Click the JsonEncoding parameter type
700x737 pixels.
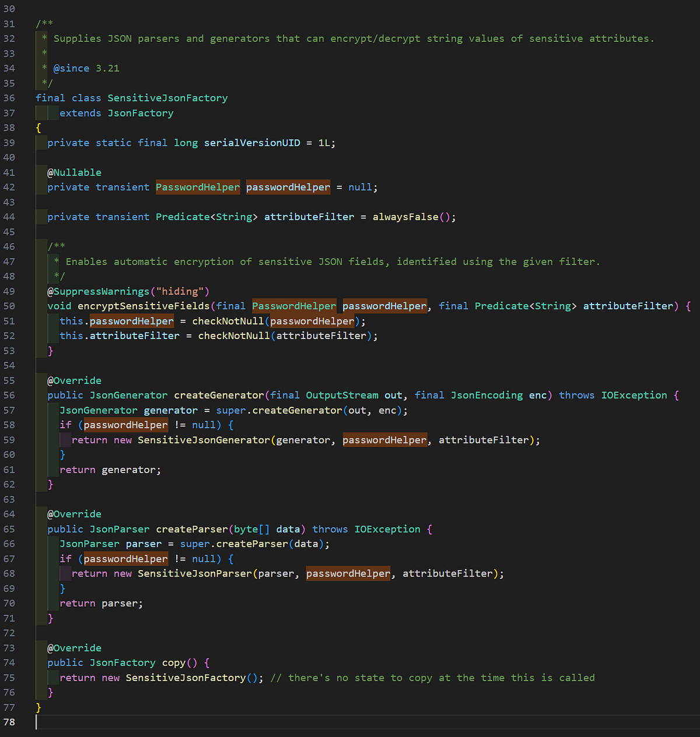click(x=487, y=396)
